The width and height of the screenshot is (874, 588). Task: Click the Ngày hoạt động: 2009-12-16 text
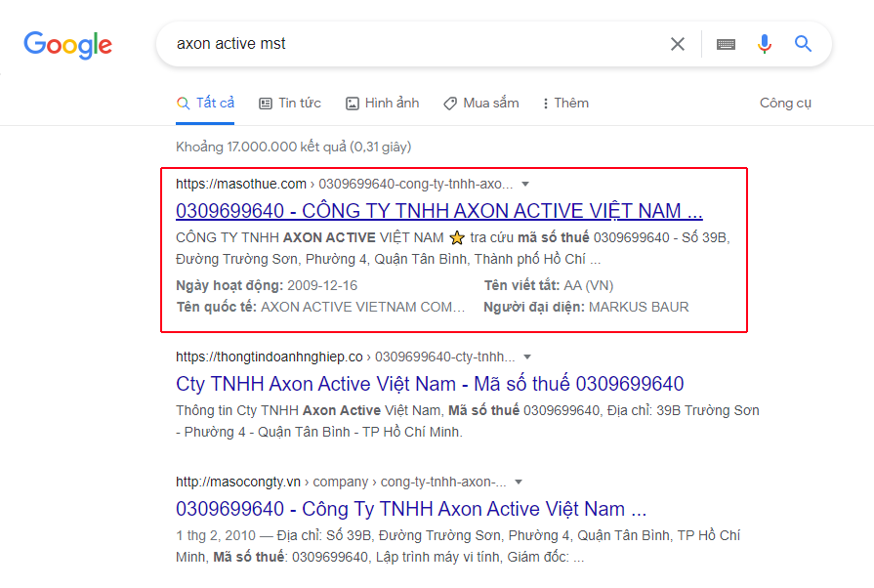point(267,285)
